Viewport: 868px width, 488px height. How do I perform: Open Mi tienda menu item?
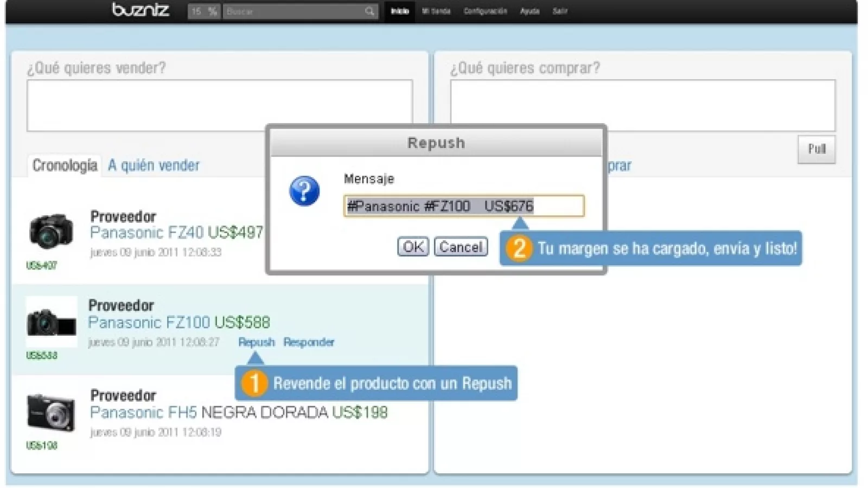(x=436, y=11)
